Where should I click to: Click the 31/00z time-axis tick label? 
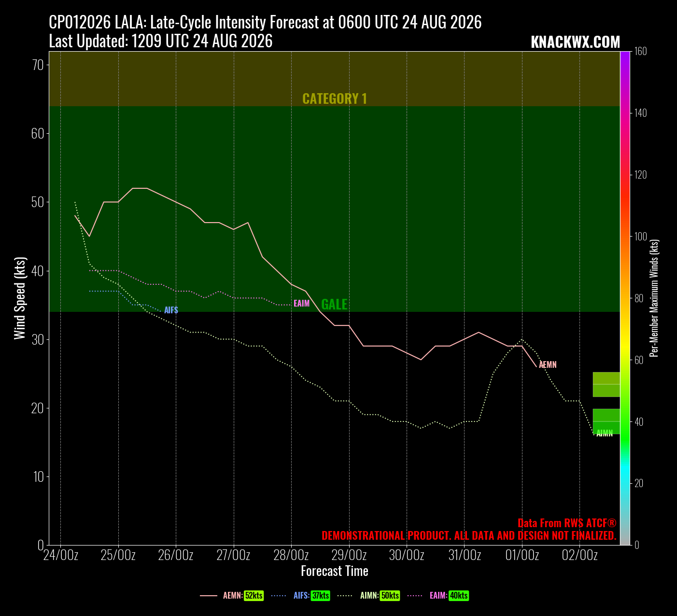point(465,555)
